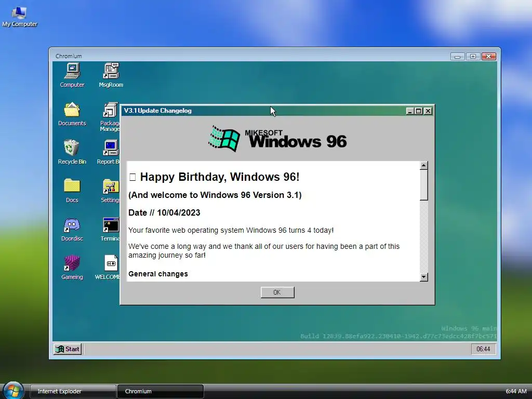The height and width of the screenshot is (399, 532).
Task: Maximize the V3.1 Update Changelog window
Action: click(419, 111)
